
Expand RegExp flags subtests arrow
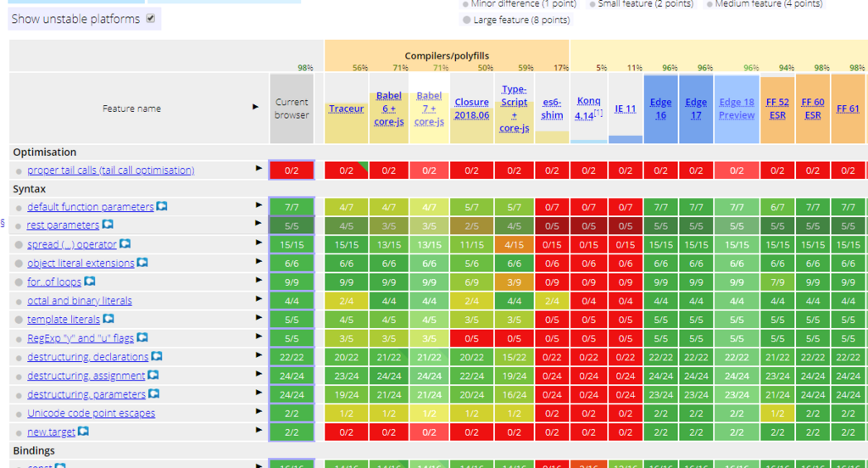(259, 337)
